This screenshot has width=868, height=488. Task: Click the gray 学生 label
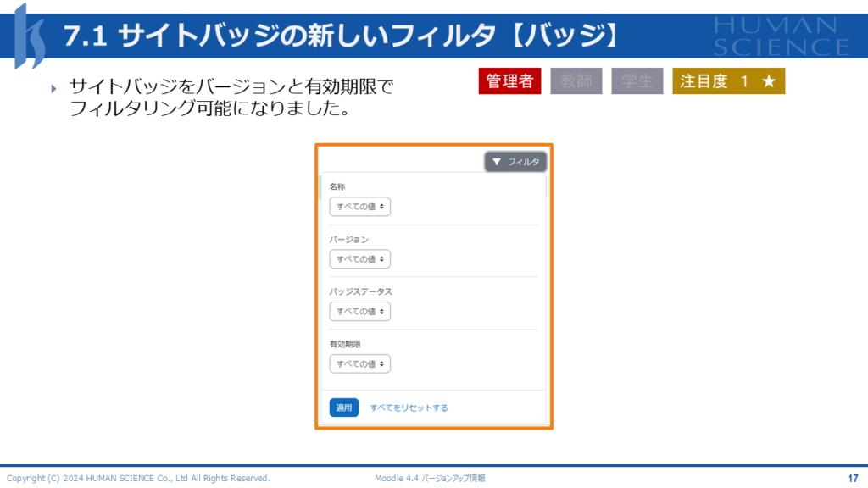(x=637, y=81)
